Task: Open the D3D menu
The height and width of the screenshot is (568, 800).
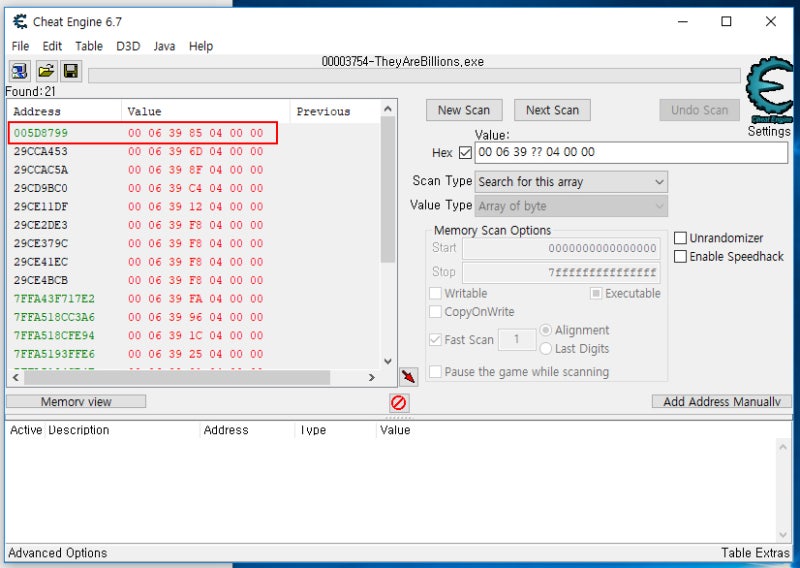Action: point(128,46)
